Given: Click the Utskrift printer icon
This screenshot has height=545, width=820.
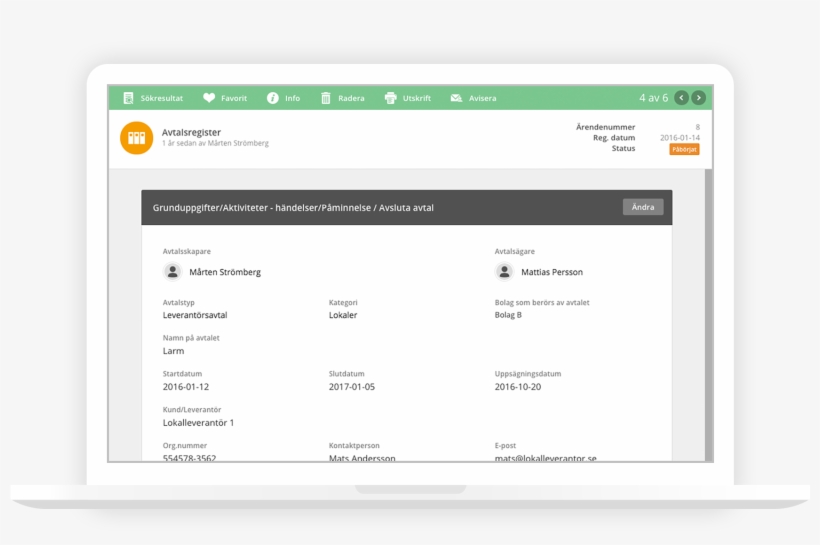Looking at the screenshot, I should click(x=390, y=98).
